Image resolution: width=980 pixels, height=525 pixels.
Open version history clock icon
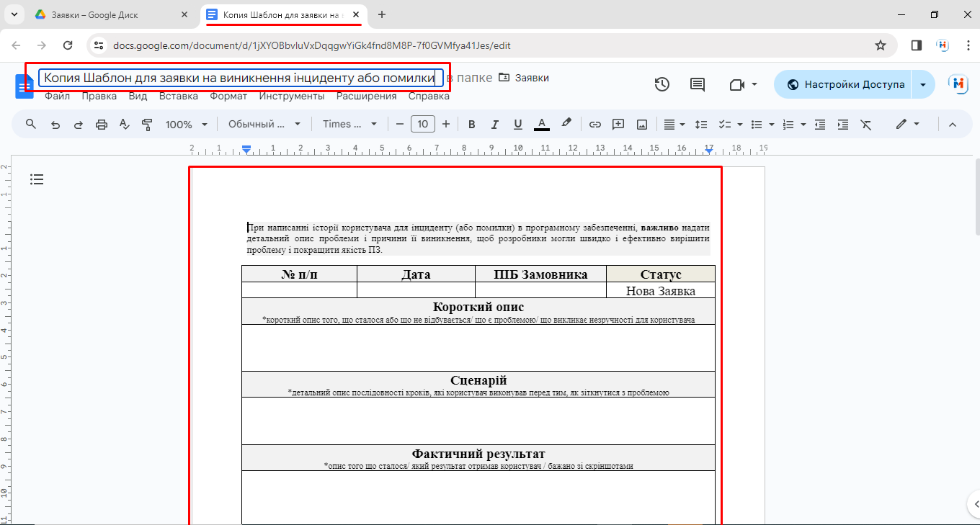662,84
